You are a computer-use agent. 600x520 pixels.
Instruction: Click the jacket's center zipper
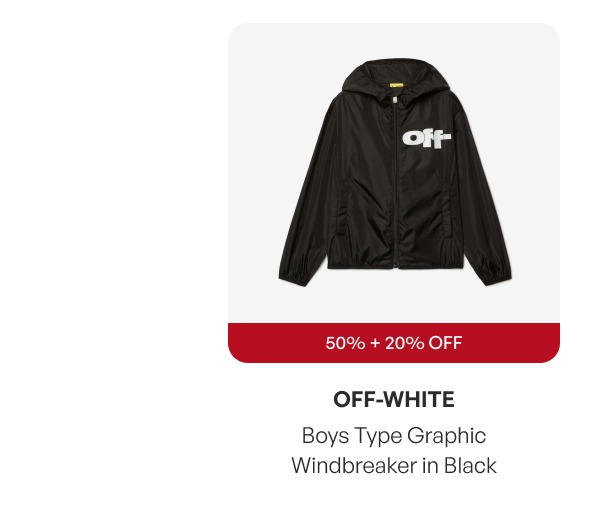(x=396, y=184)
